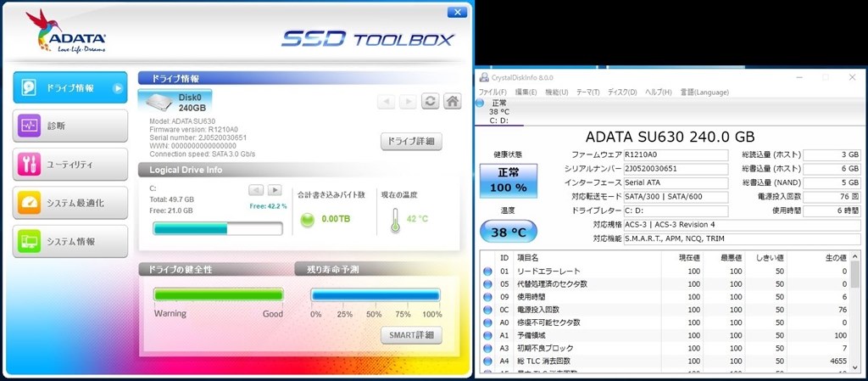
Task: Open the ユーティリティ sidebar section
Action: point(70,165)
